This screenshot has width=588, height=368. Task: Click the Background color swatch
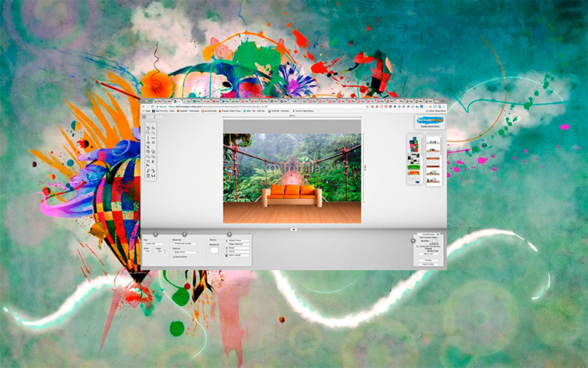(214, 250)
